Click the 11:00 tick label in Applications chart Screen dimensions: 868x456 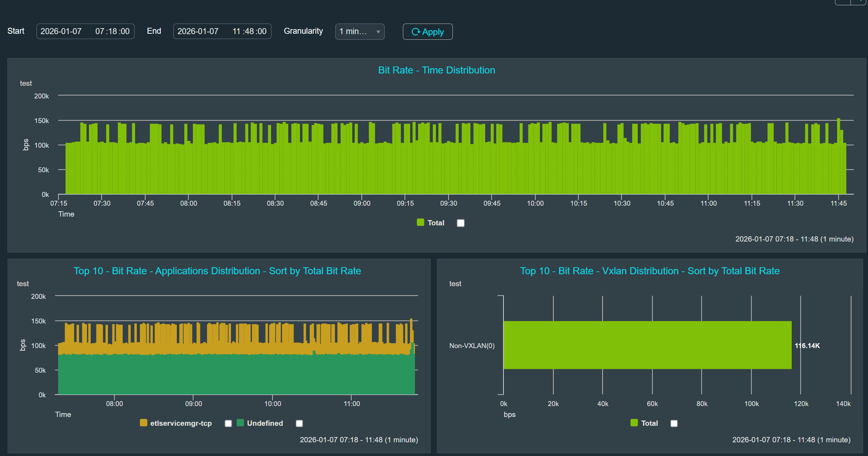[352, 404]
